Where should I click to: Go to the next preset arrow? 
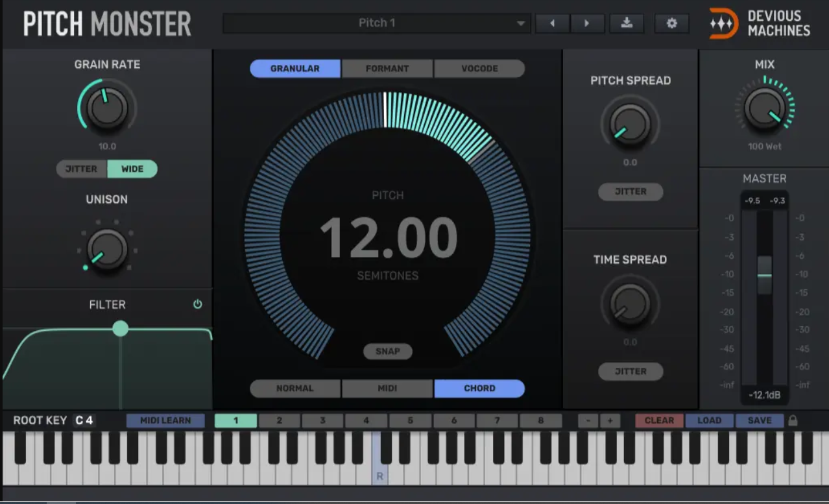586,23
